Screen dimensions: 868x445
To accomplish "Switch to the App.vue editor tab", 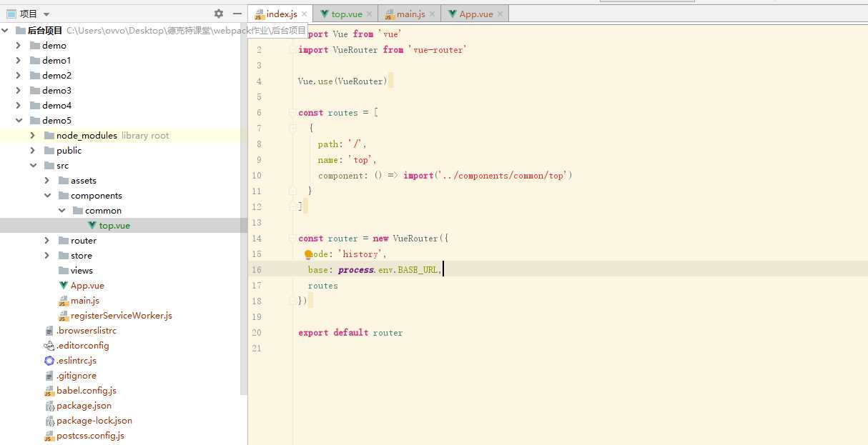I will (x=475, y=14).
